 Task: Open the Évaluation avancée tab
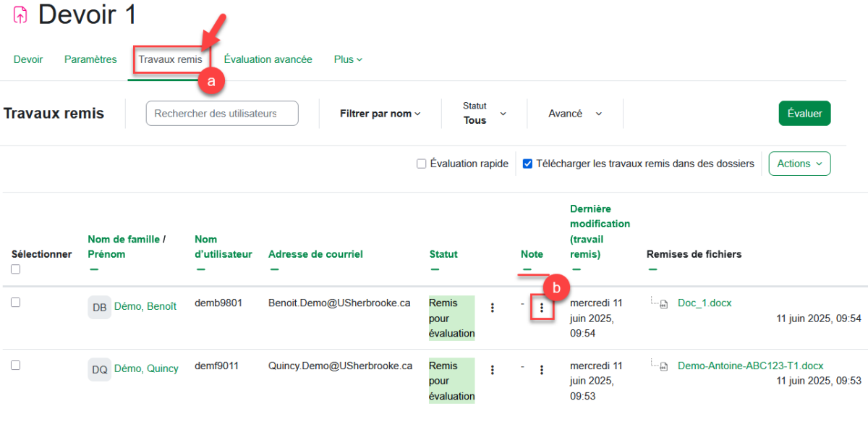coord(268,59)
